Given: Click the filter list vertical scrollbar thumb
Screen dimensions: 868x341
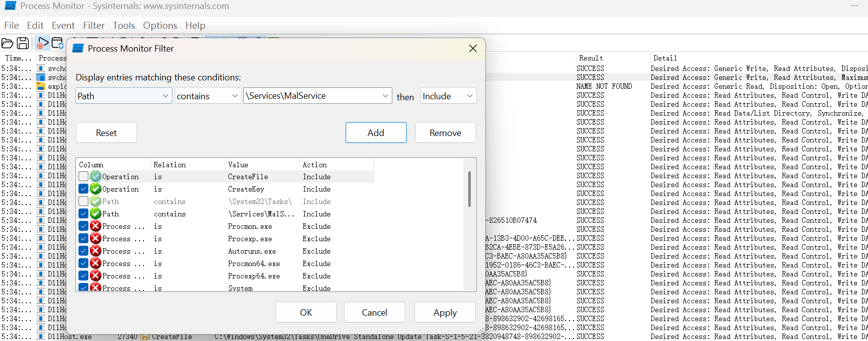Looking at the screenshot, I should tap(469, 189).
